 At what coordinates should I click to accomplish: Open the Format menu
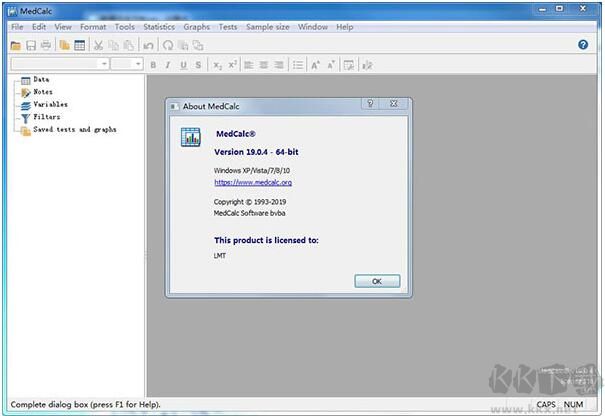pos(93,27)
